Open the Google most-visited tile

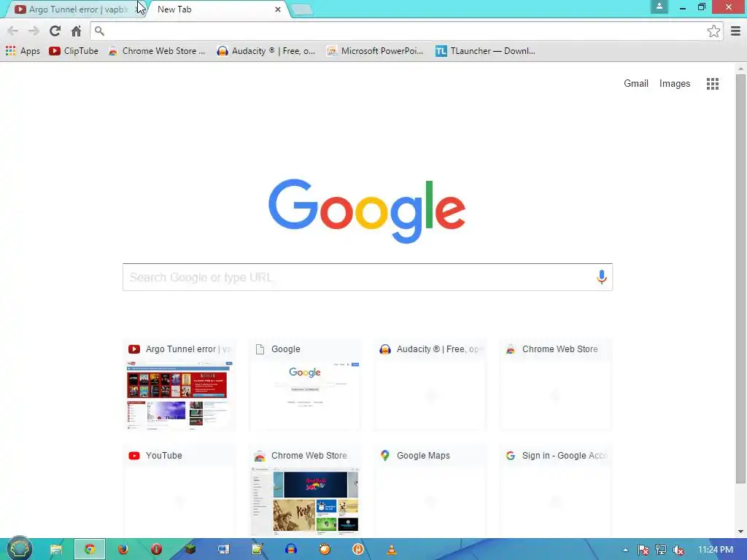[x=305, y=385]
